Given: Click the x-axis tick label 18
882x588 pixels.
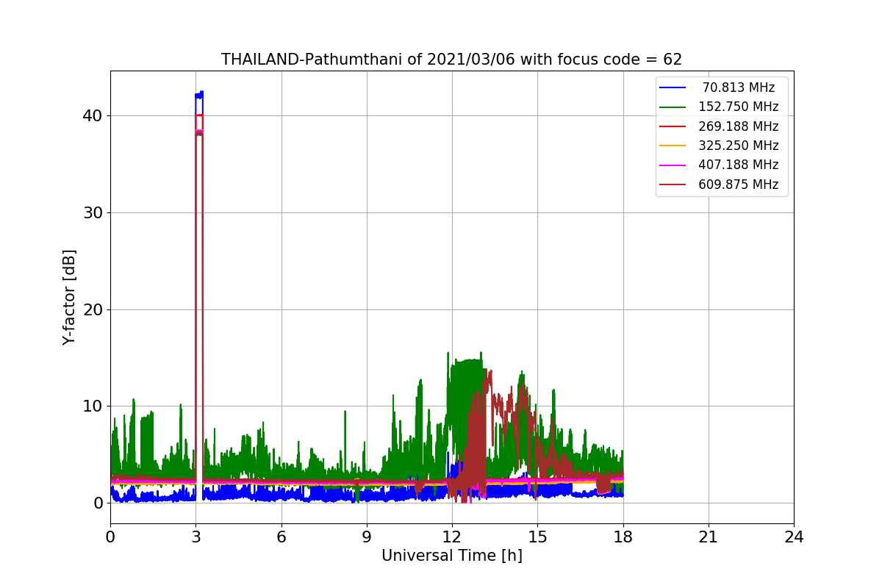Looking at the screenshot, I should tap(623, 537).
